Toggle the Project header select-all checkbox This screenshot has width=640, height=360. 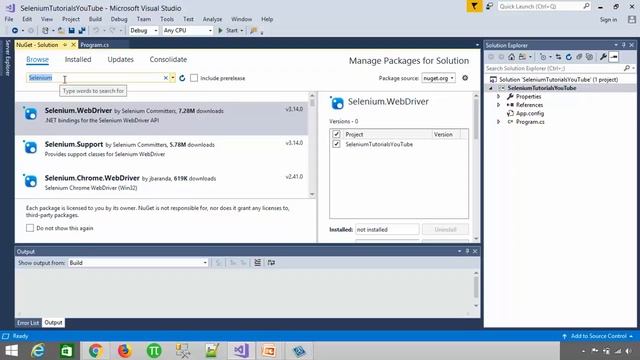[x=336, y=134]
